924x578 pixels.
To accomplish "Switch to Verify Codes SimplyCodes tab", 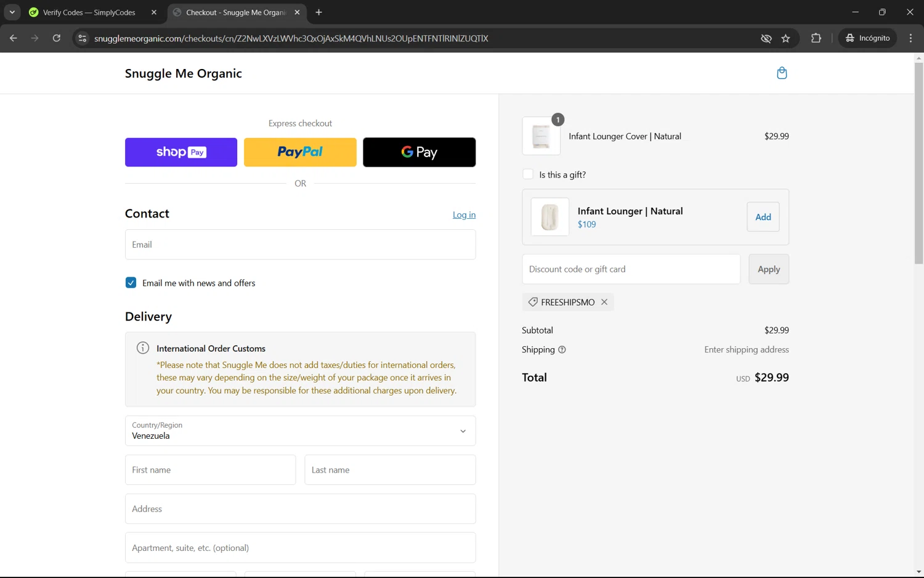I will pyautogui.click(x=89, y=12).
